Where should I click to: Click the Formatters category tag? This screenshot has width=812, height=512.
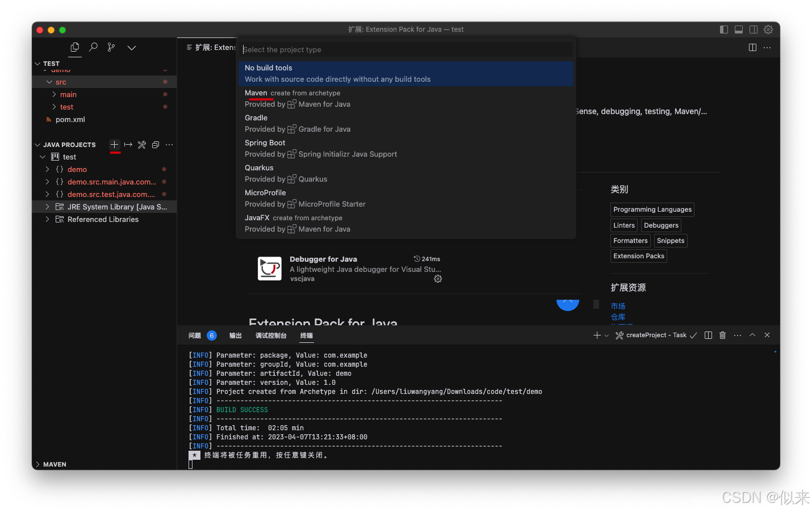pyautogui.click(x=630, y=241)
